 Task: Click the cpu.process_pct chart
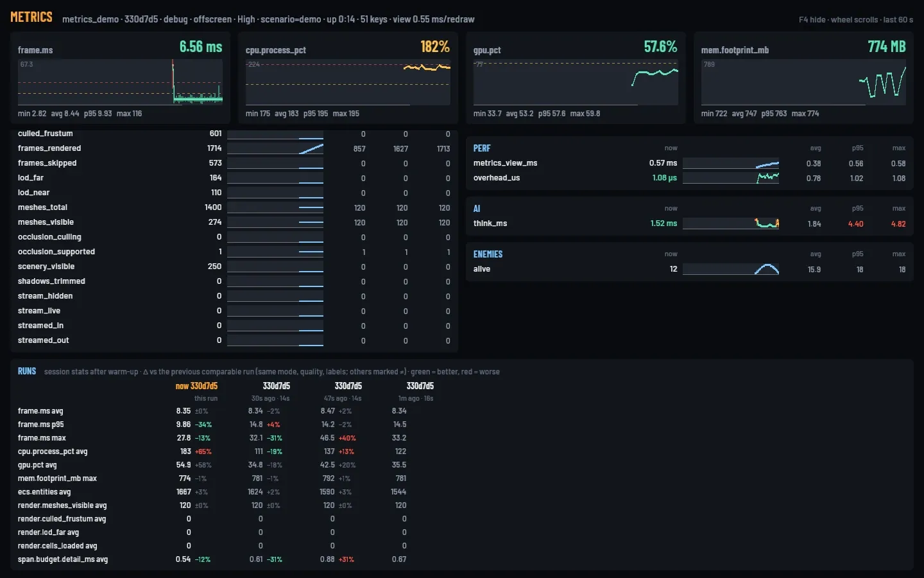pos(348,82)
